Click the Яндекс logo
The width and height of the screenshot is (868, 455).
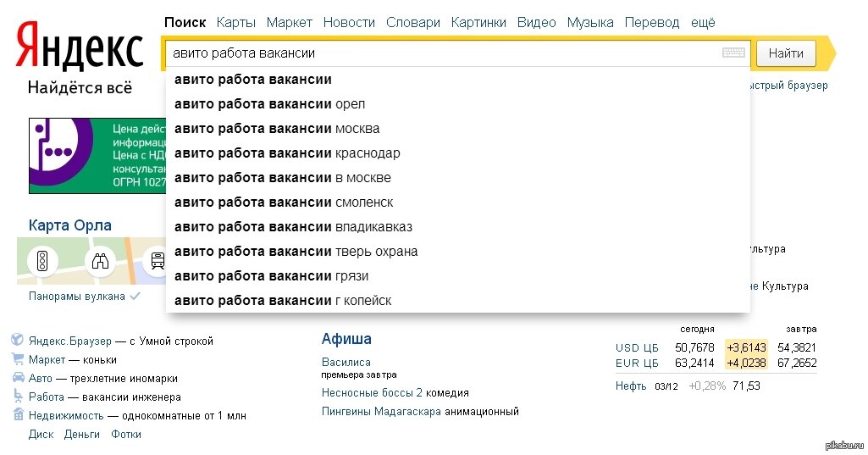click(79, 46)
